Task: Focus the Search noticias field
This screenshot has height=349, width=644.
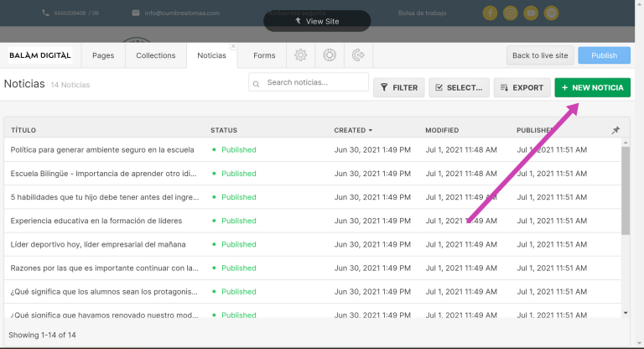Action: pos(309,82)
